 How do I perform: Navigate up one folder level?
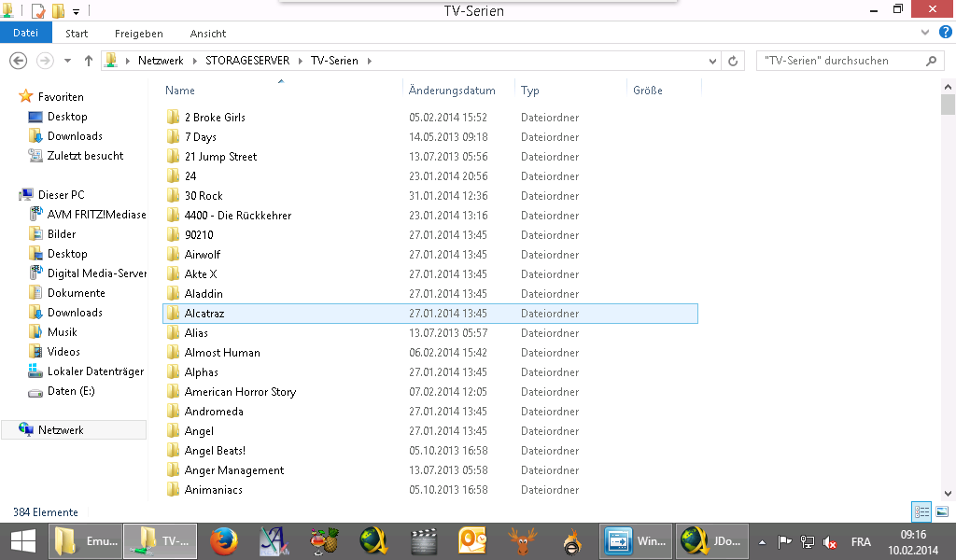tap(89, 61)
